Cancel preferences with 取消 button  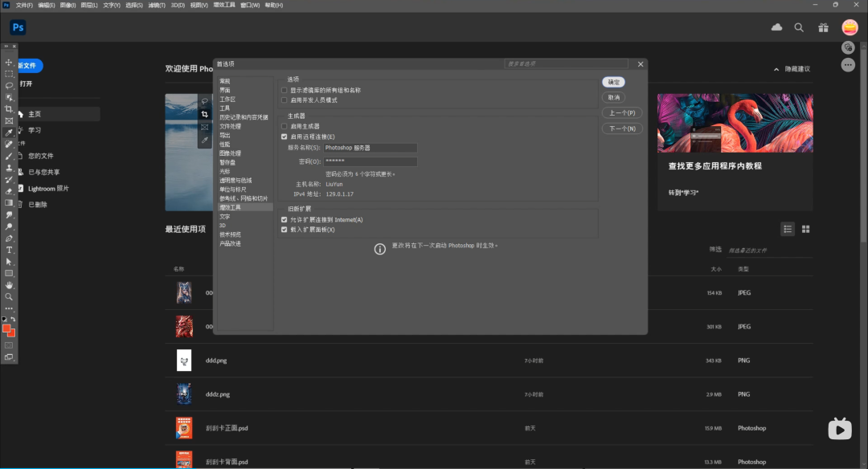[613, 97]
